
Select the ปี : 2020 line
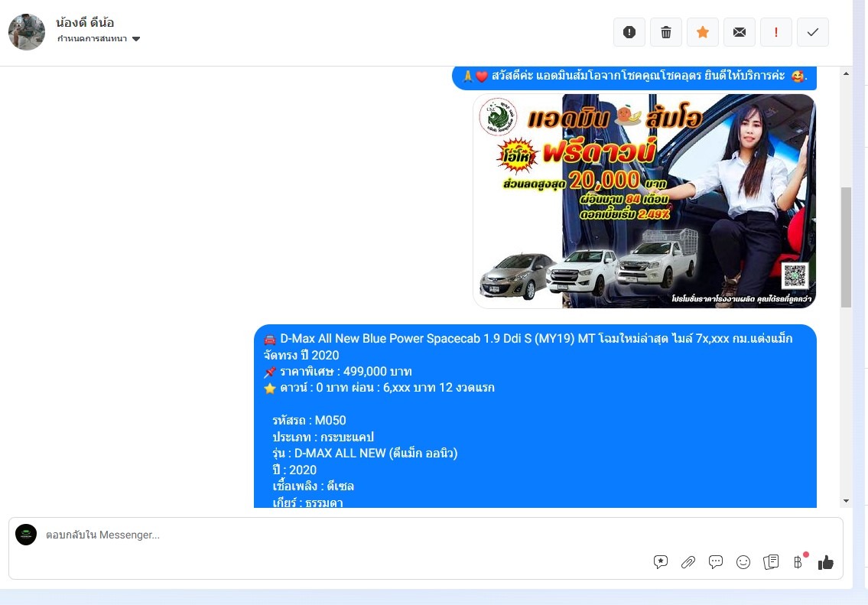click(294, 470)
